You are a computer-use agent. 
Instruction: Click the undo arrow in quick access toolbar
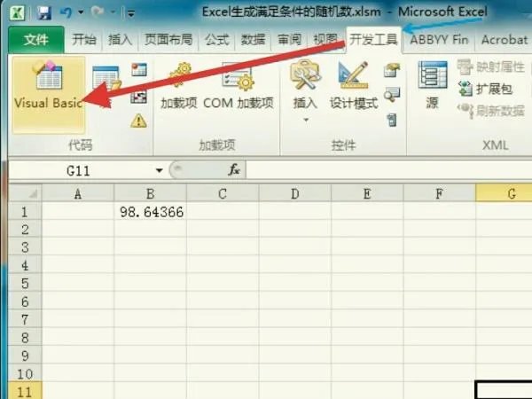click(x=66, y=14)
